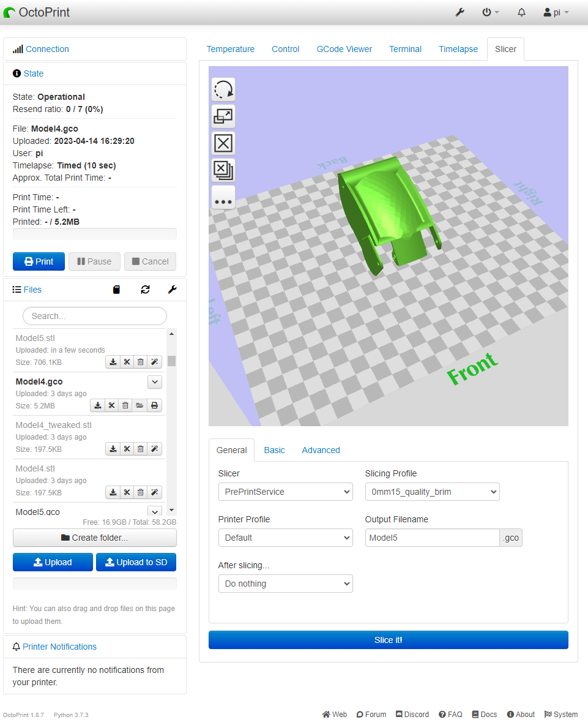Delete Model4_tweaked.stl
Screen dimensions: 588x725
pos(140,449)
